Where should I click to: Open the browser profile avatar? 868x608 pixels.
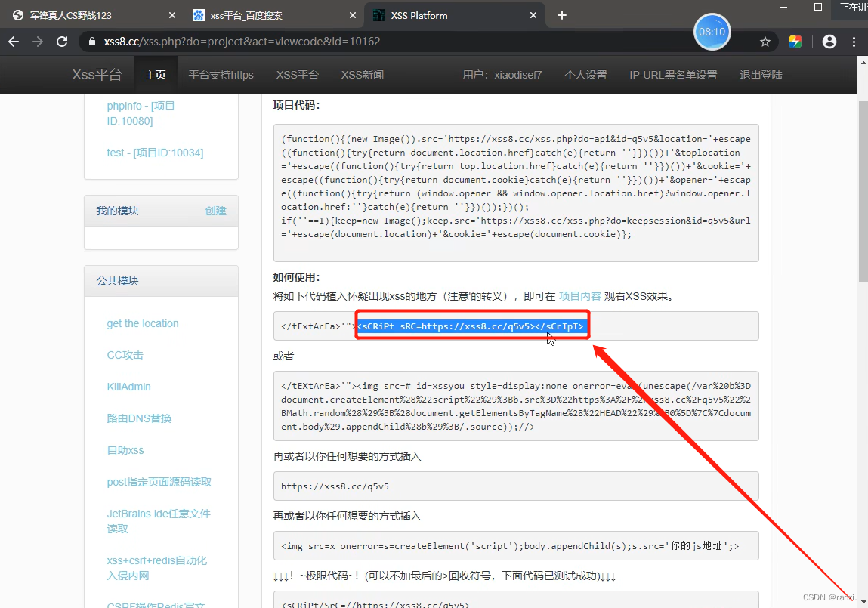pos(829,42)
